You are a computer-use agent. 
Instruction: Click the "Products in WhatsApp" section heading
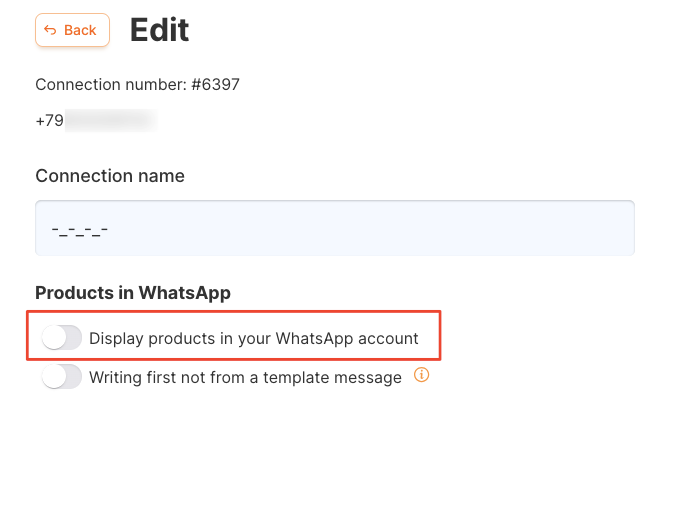(133, 293)
